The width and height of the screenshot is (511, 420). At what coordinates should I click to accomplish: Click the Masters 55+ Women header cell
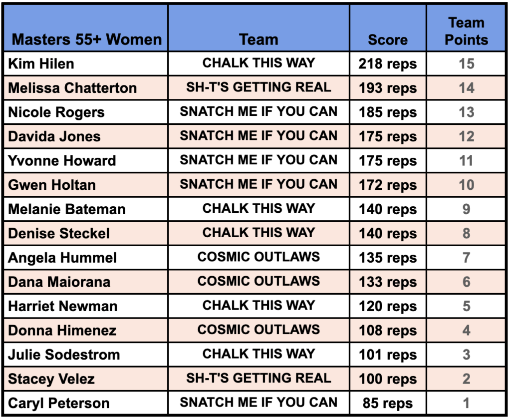coord(86,39)
